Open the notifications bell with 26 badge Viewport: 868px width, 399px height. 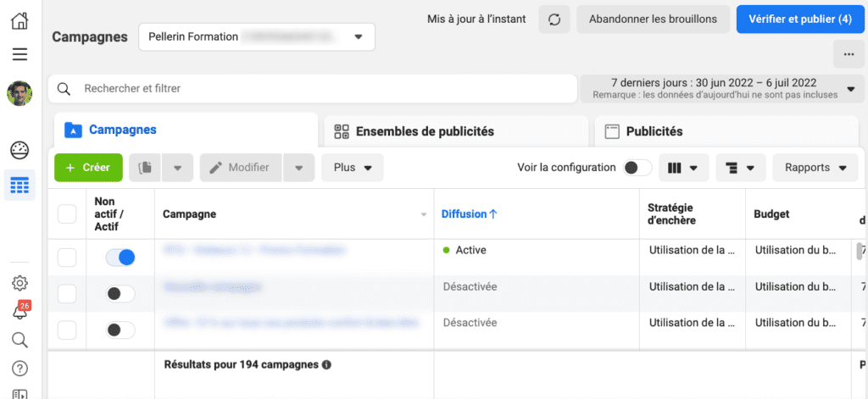[x=19, y=311]
